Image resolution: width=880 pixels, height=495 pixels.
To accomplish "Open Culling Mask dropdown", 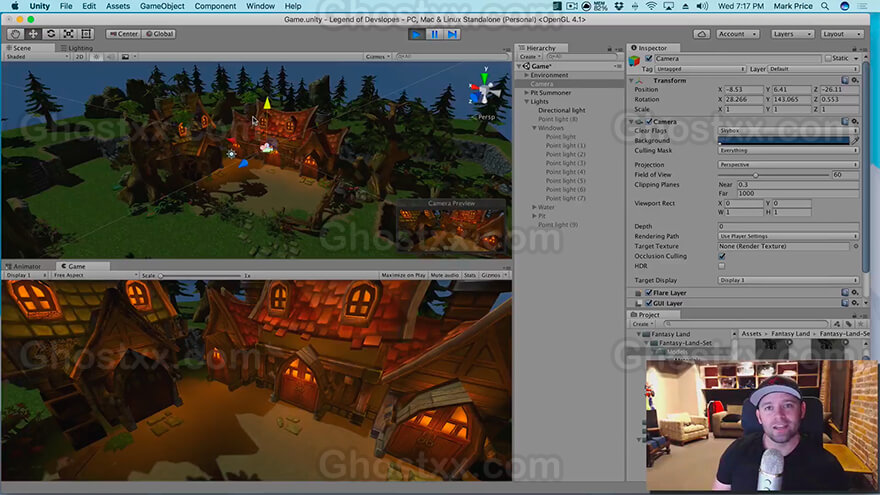I will pos(789,150).
